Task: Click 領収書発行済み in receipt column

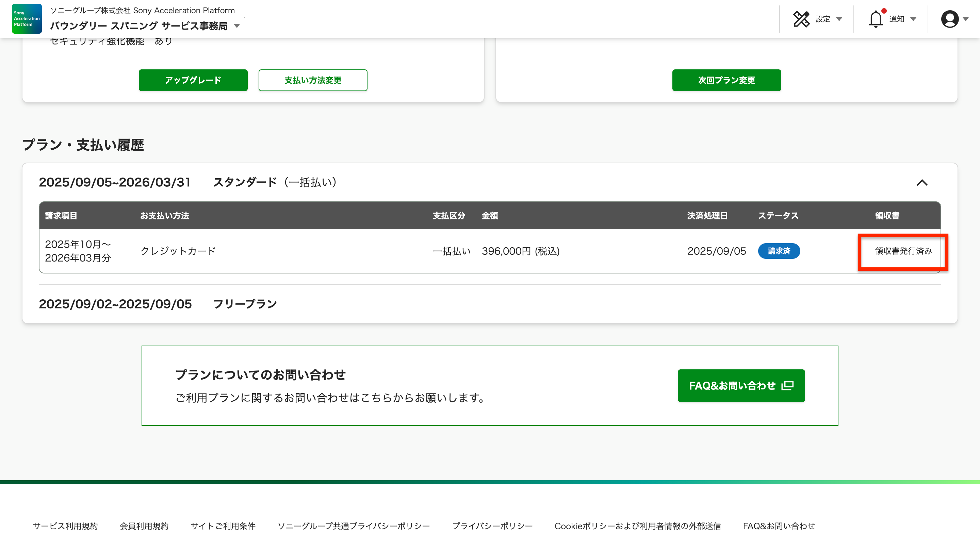Action: 903,251
